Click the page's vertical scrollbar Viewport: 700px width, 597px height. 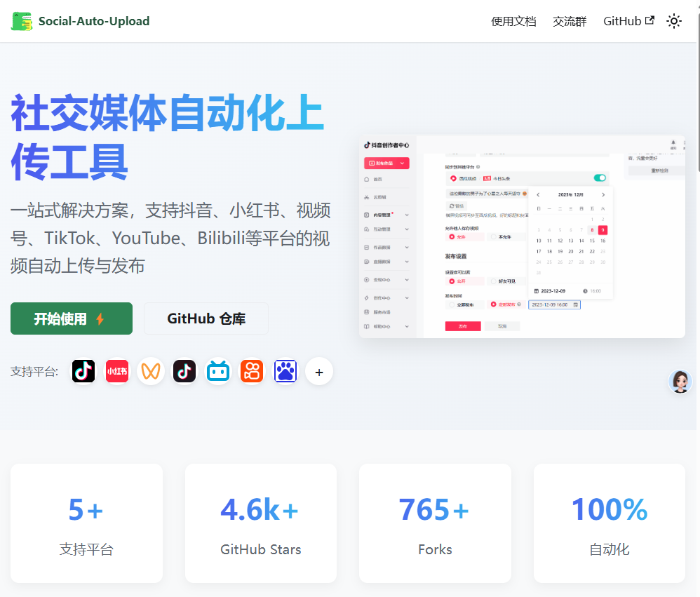(x=697, y=105)
